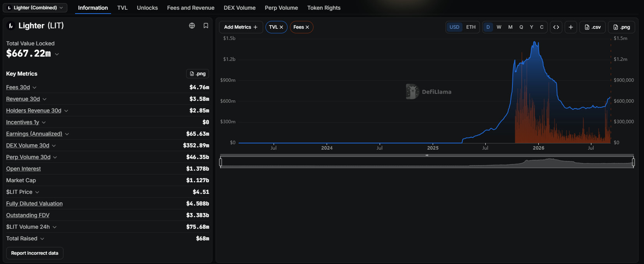Select the monthly (M) interval

click(510, 27)
